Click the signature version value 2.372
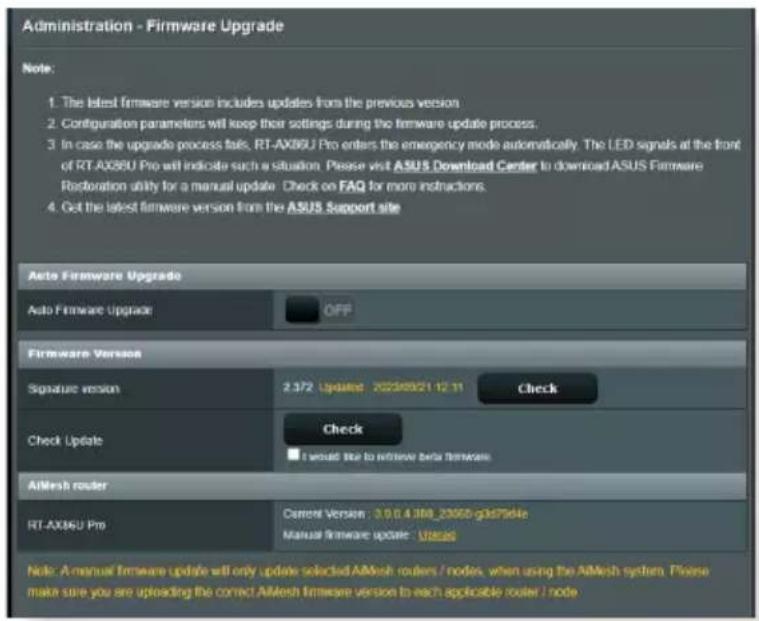759x621 pixels. tap(298, 387)
